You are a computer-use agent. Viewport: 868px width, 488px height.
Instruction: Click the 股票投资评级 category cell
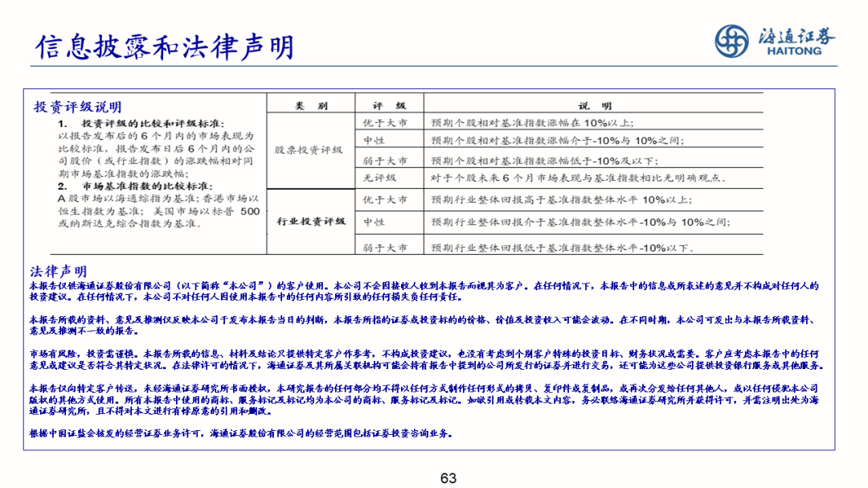(x=309, y=150)
